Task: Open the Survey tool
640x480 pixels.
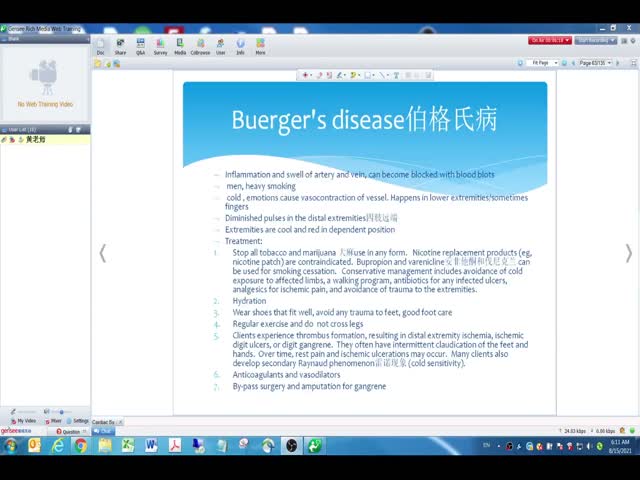Action: [x=160, y=47]
